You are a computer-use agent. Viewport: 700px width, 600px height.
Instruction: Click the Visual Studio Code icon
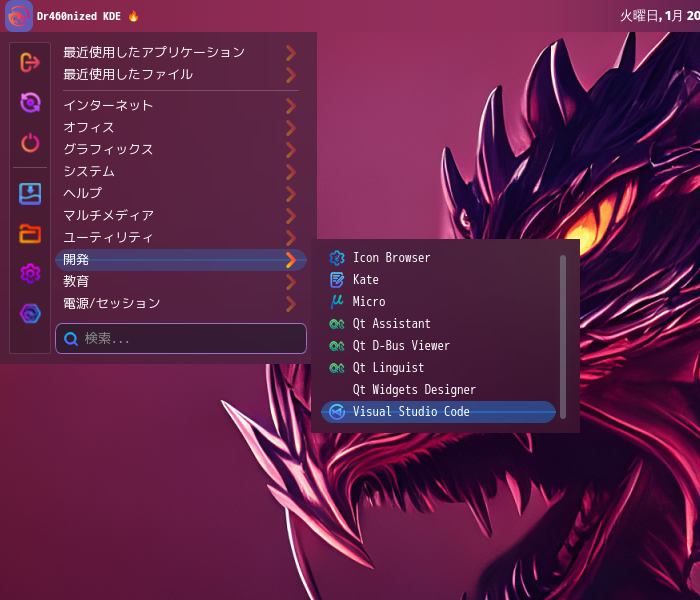(337, 412)
